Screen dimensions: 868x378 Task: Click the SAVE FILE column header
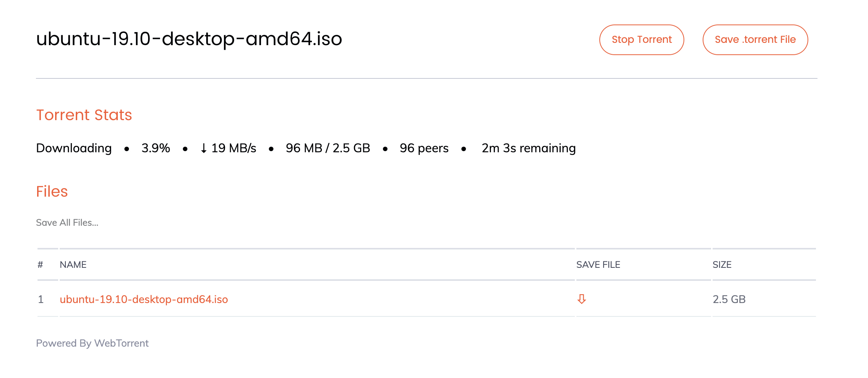pyautogui.click(x=598, y=265)
